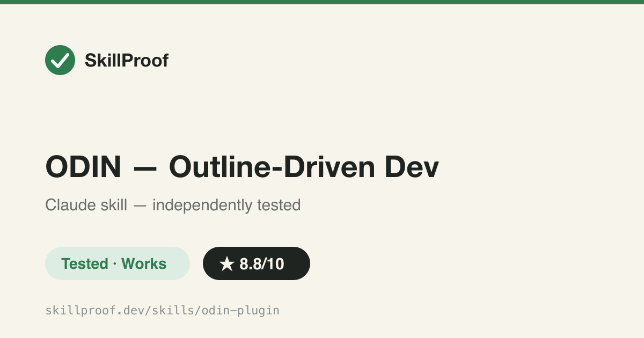The image size is (644, 338).
Task: Select the ODIN — Outline-Driven Dev heading
Action: pos(242,167)
